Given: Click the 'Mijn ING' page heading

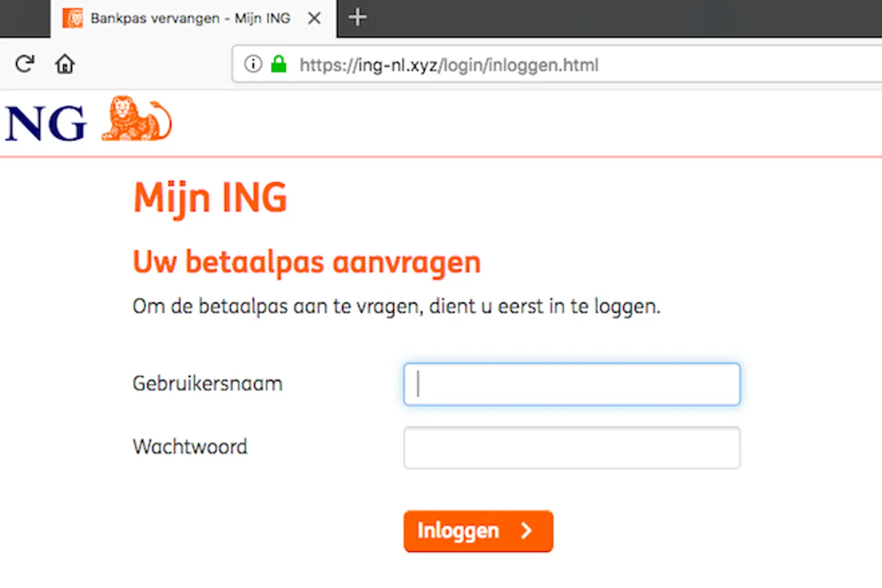Looking at the screenshot, I should point(210,198).
